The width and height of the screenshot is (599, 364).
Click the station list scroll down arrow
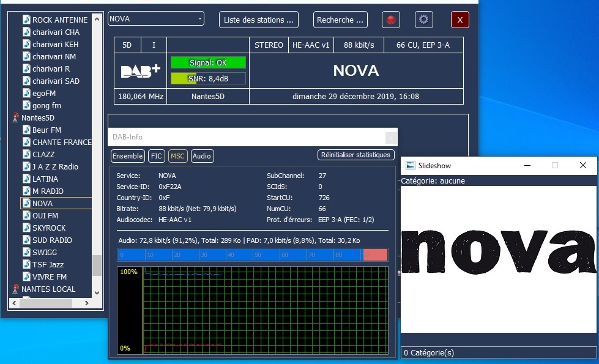tap(97, 293)
